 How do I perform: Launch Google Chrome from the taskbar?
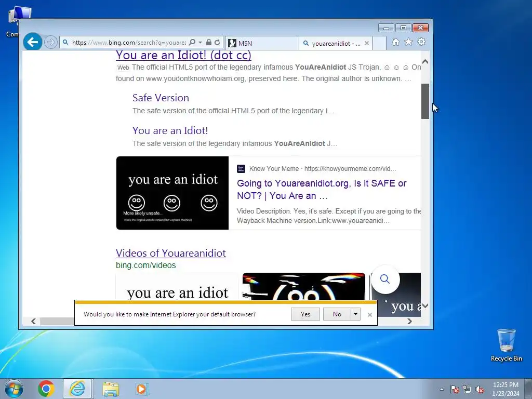tap(46, 389)
